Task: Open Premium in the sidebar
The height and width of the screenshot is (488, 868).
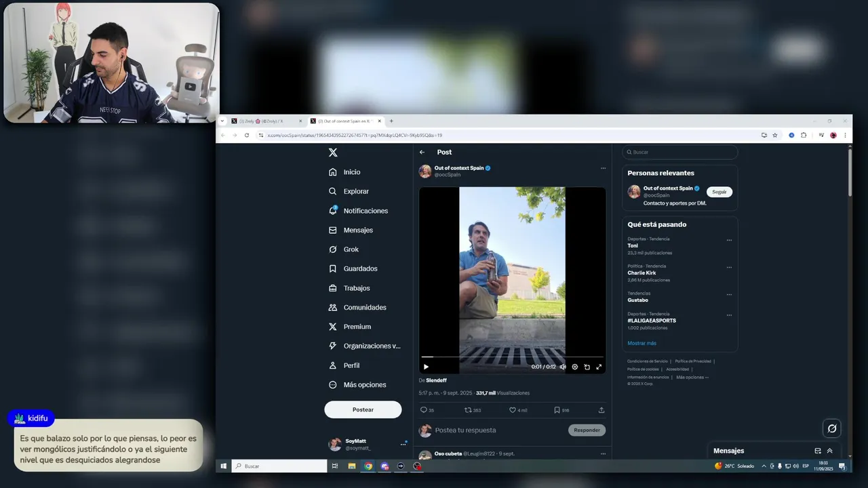Action: click(350, 327)
